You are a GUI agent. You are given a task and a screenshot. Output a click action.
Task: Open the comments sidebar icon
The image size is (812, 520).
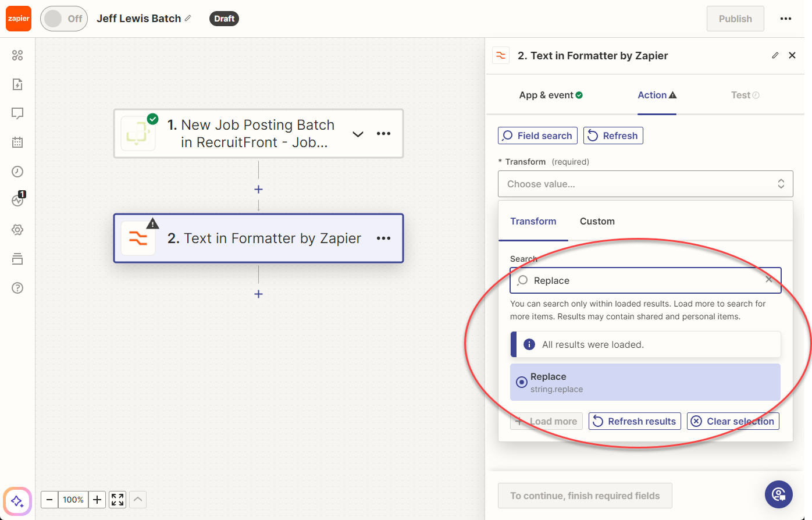[x=17, y=113]
